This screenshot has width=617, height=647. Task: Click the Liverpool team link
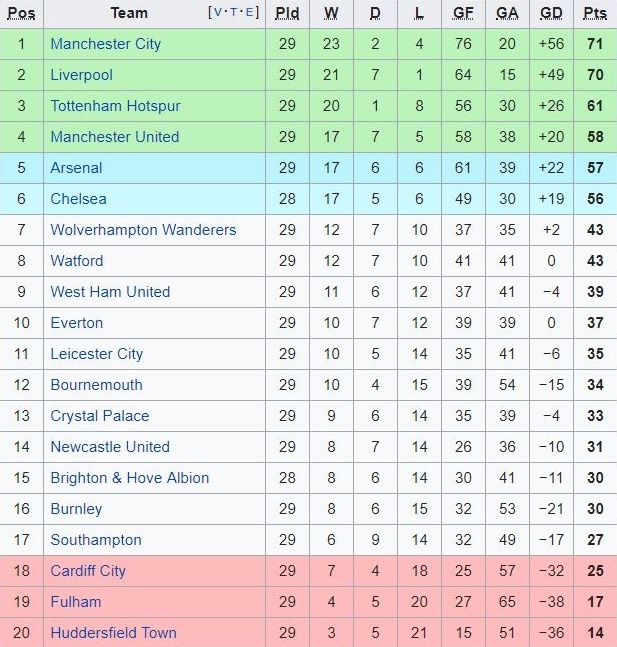(81, 75)
